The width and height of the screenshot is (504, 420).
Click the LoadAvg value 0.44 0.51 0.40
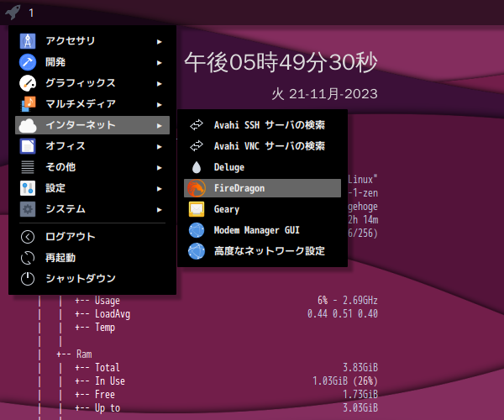pyautogui.click(x=343, y=313)
